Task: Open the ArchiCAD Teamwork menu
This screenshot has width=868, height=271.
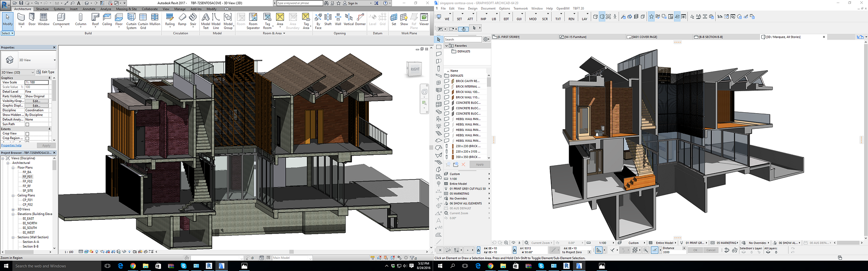Action: (520, 8)
